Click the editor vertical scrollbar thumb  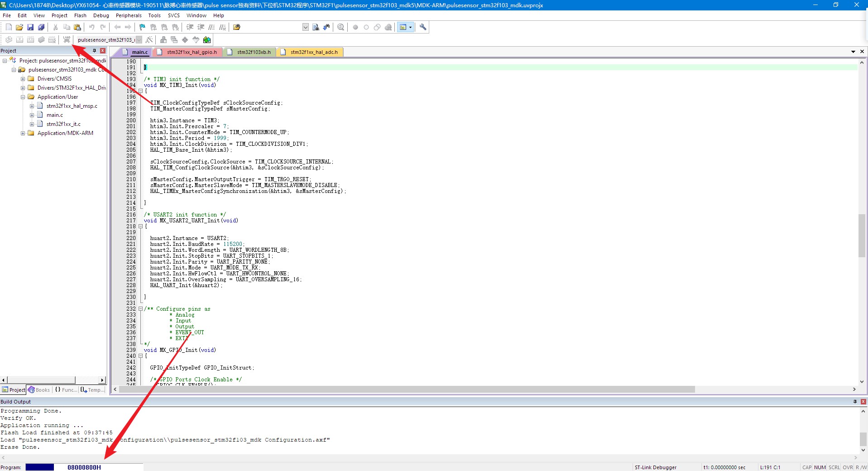pos(862,235)
